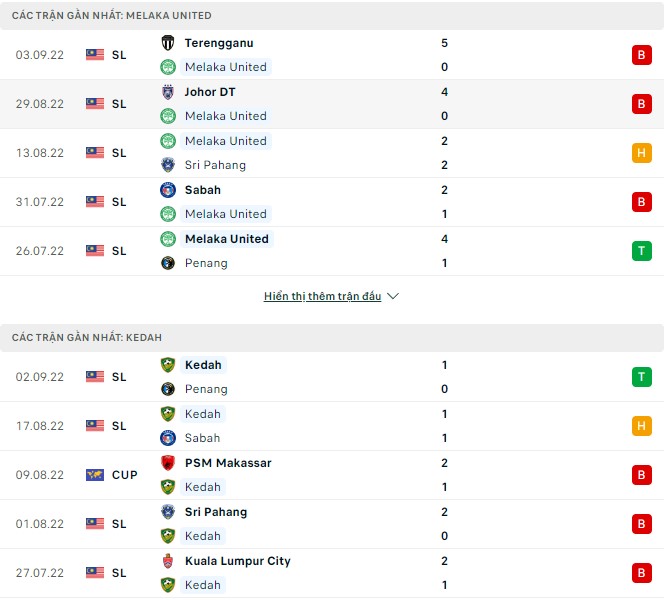Screen dimensions: 667x600
Task: Click the red B badge on 03.09.22
Action: [x=641, y=55]
